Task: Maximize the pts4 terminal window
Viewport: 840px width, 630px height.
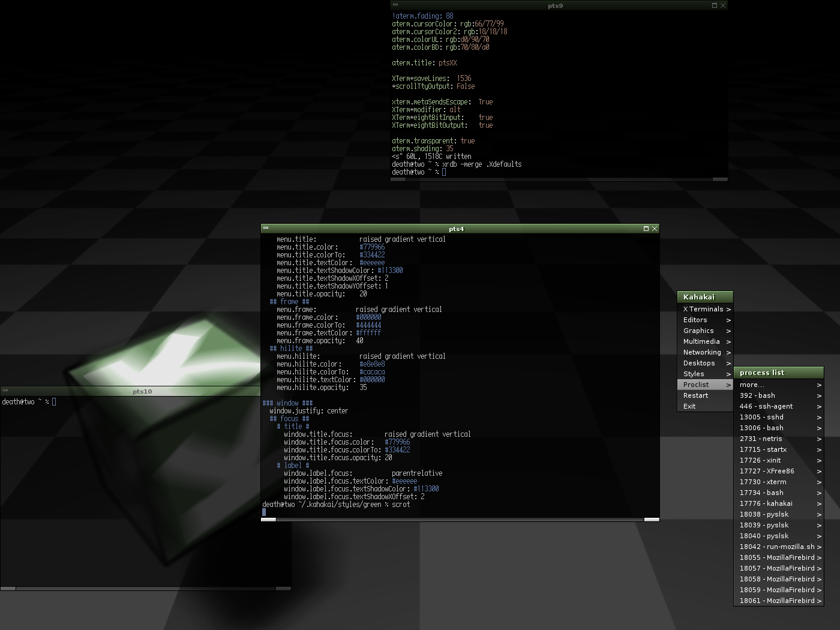Action: [646, 229]
